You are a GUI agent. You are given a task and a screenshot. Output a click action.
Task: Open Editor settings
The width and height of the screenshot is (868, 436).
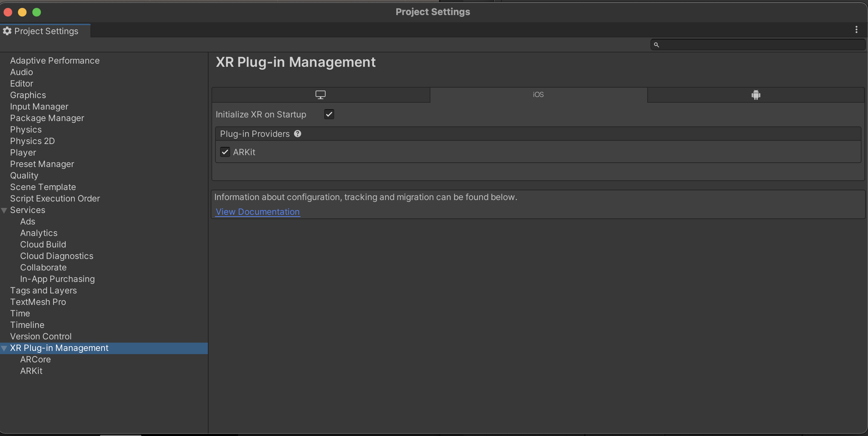(22, 84)
